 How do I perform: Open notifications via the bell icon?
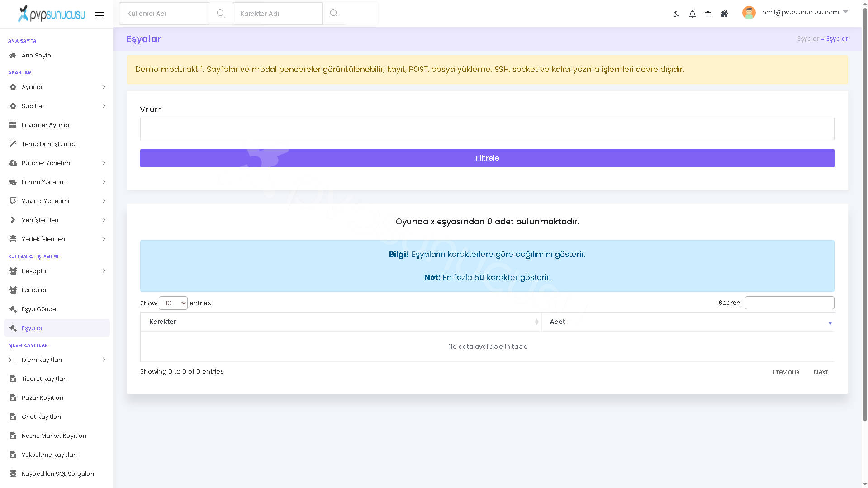[692, 14]
